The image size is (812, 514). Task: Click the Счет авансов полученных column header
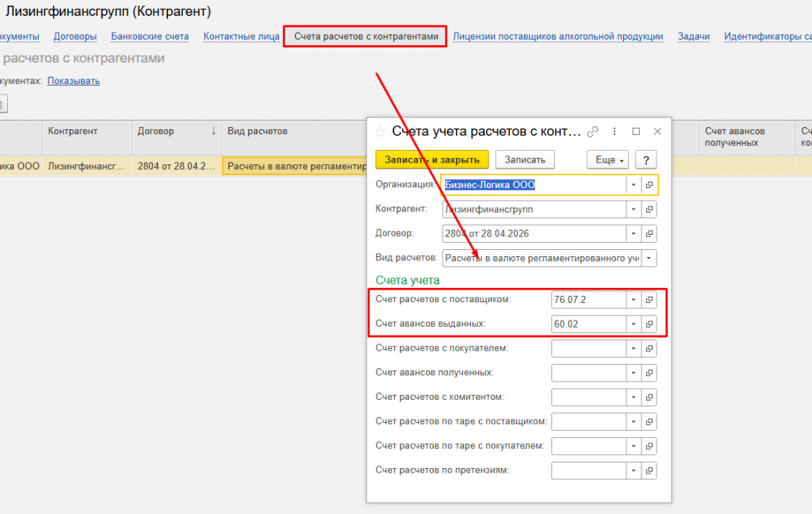point(746,137)
